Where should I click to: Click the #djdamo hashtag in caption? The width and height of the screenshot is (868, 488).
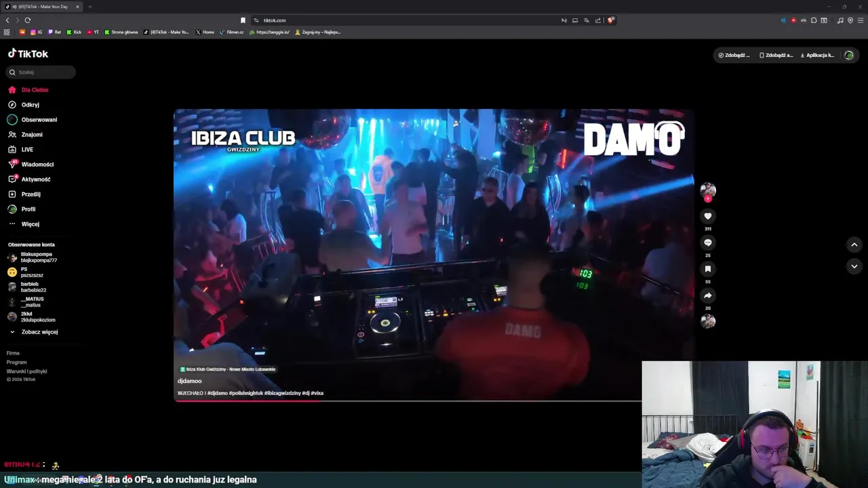(218, 393)
